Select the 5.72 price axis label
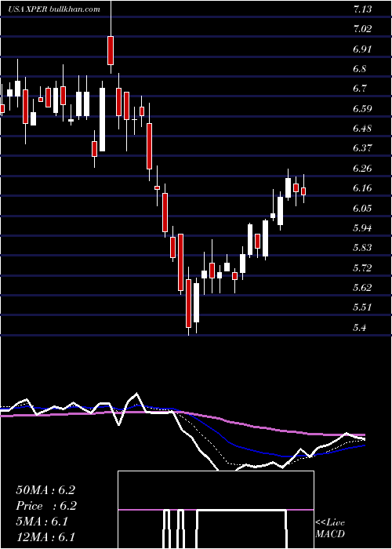 coord(362,268)
